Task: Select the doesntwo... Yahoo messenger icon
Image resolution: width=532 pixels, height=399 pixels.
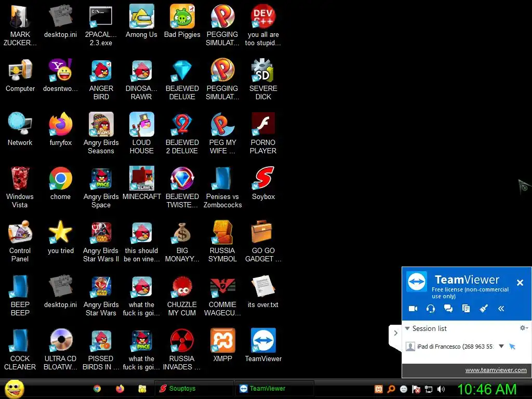Action: (60, 76)
